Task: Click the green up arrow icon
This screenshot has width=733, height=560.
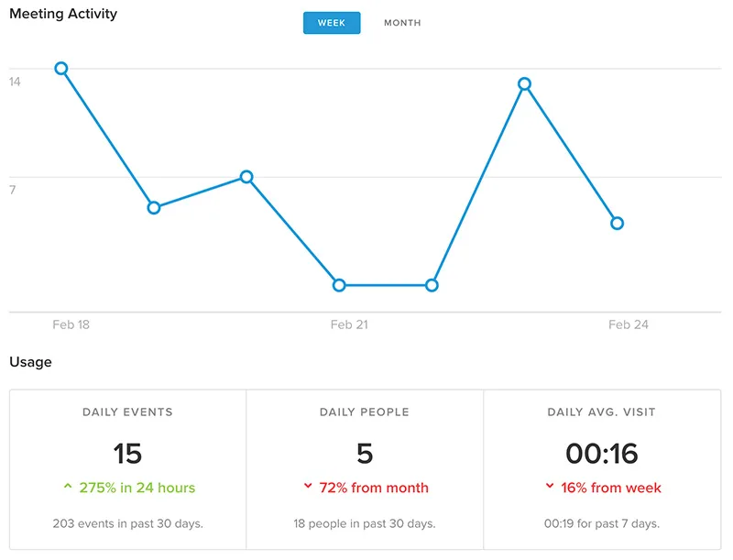Action: click(68, 486)
